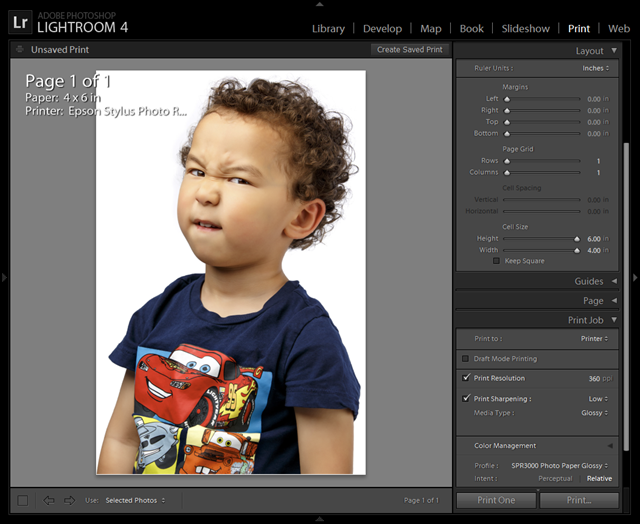Enable Draft Mode Printing checkbox

coord(466,358)
